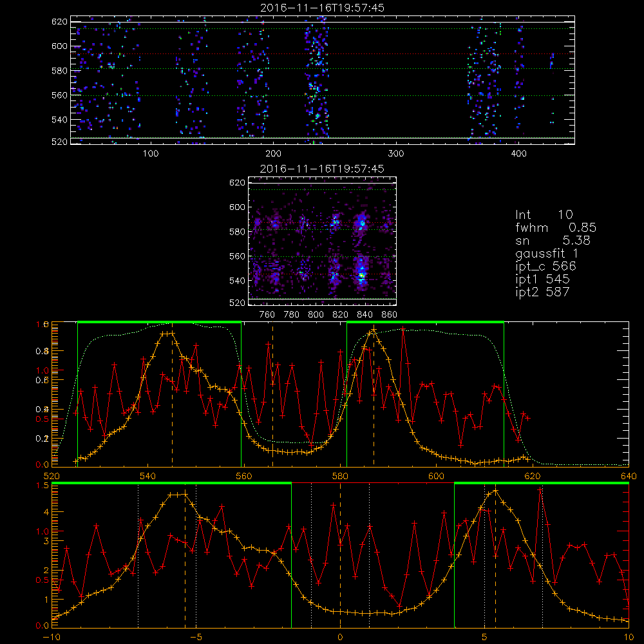Click x-axis tick label 780 under the small plot
This screenshot has height=644, width=644.
(x=292, y=315)
